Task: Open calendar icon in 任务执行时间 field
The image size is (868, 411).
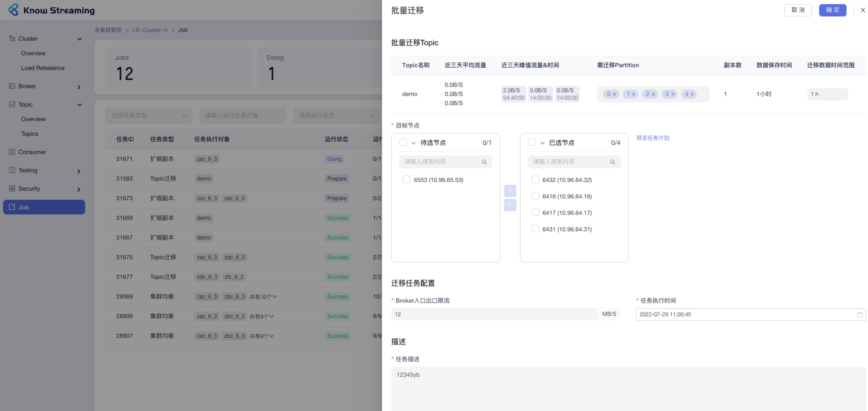Action: coord(859,315)
